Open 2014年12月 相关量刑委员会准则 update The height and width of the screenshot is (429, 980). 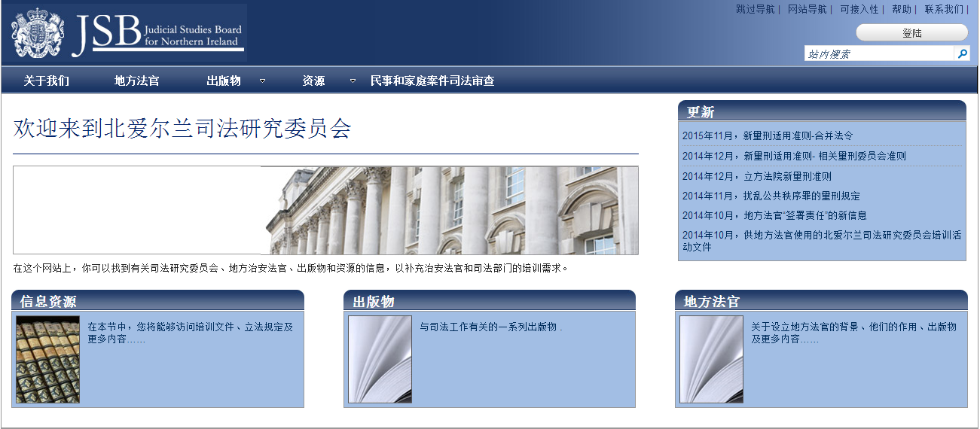(794, 157)
